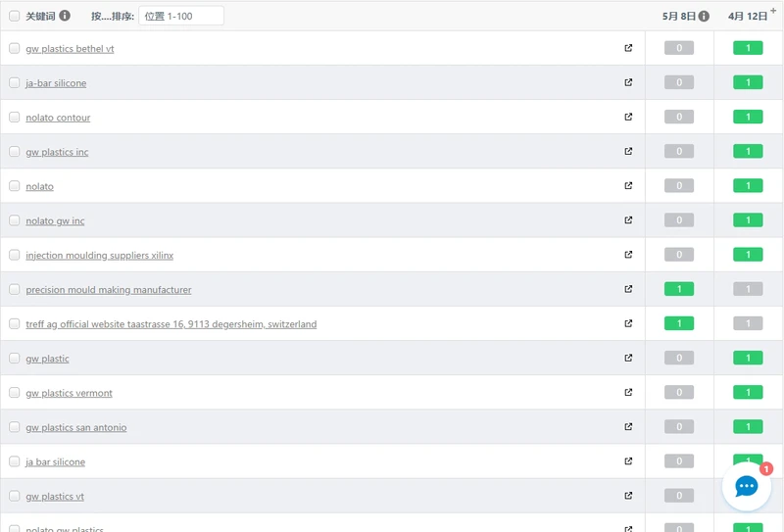The width and height of the screenshot is (784, 532).
Task: Check the box for ja bar silicone
Action: 15,462
